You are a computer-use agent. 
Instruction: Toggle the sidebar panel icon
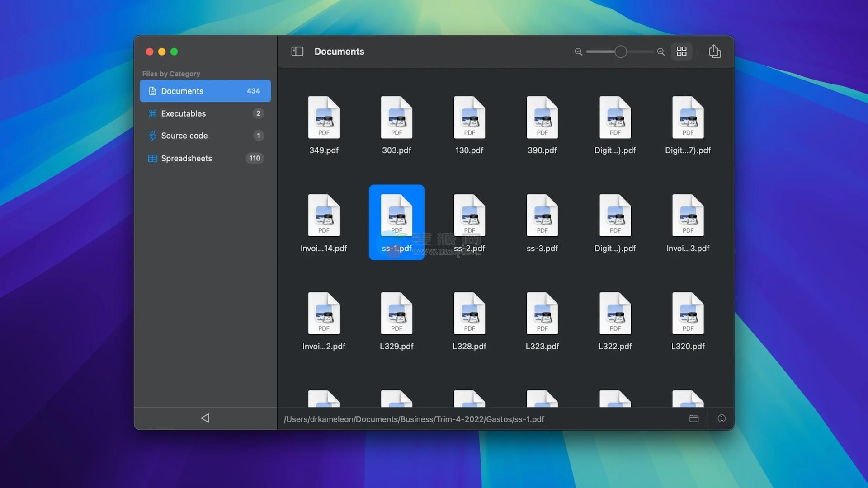(297, 52)
